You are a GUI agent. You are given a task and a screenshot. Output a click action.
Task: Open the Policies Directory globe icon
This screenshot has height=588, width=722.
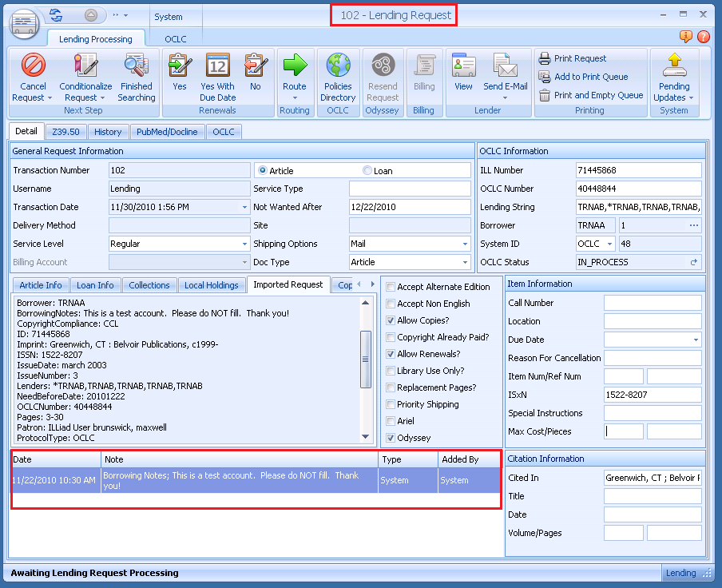[338, 66]
